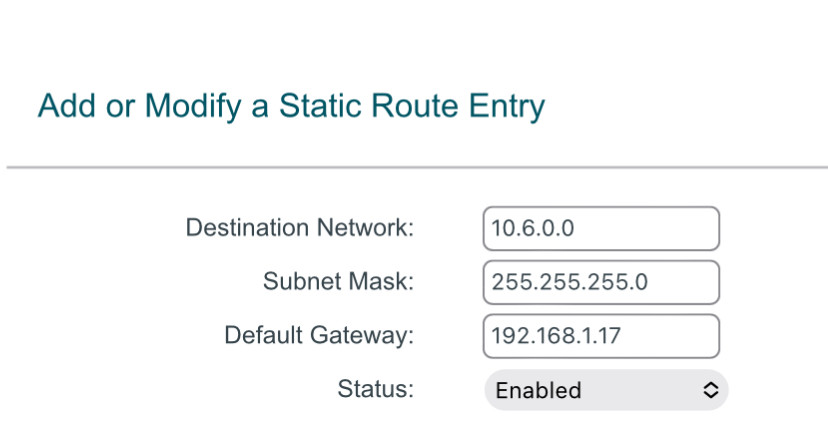The height and width of the screenshot is (447, 828).
Task: Click the "Status:" label
Action: click(x=375, y=389)
